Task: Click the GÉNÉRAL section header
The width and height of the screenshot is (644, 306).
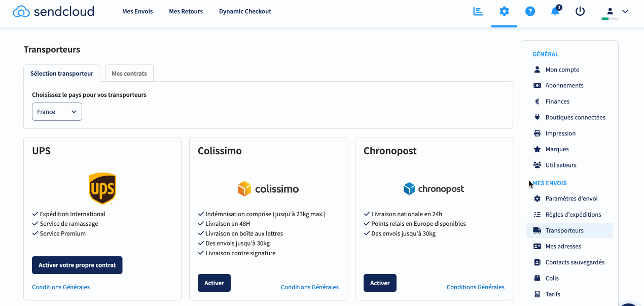Action: coord(546,54)
